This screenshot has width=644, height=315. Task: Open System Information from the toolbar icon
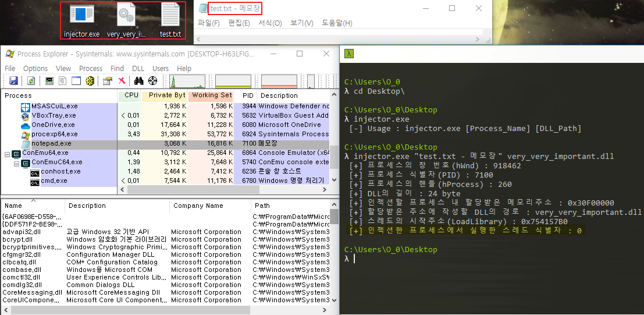(49, 80)
